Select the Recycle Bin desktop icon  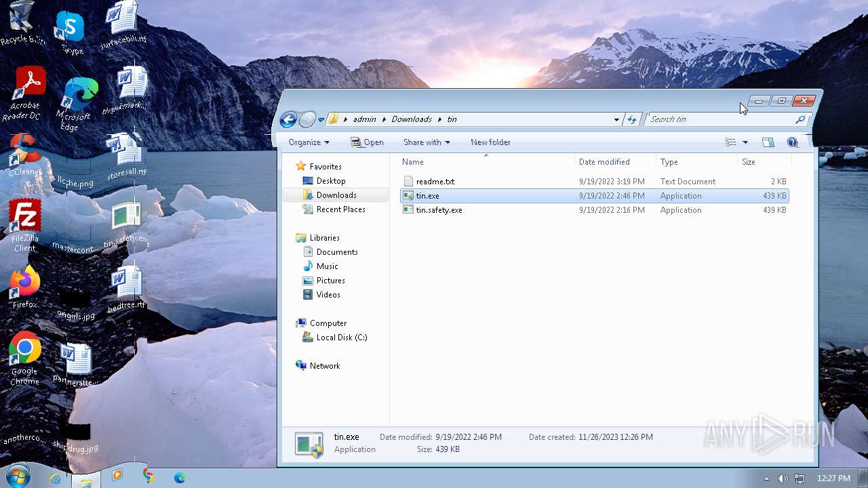(22, 23)
